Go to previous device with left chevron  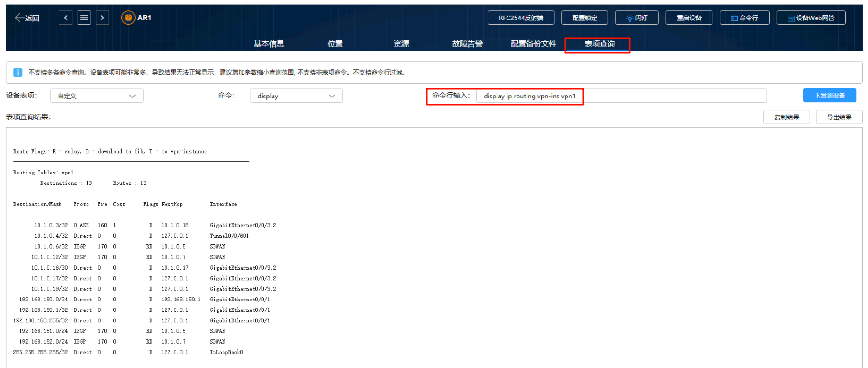[x=66, y=18]
